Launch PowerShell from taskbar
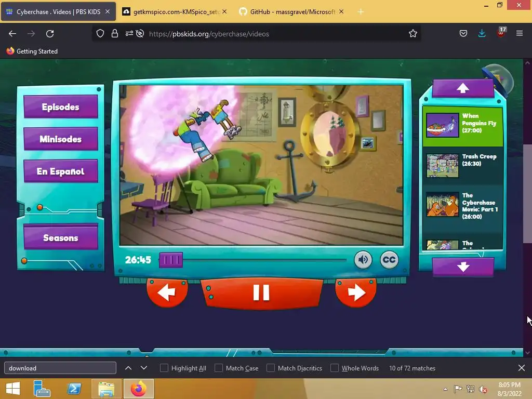The image size is (532, 399). (x=74, y=389)
